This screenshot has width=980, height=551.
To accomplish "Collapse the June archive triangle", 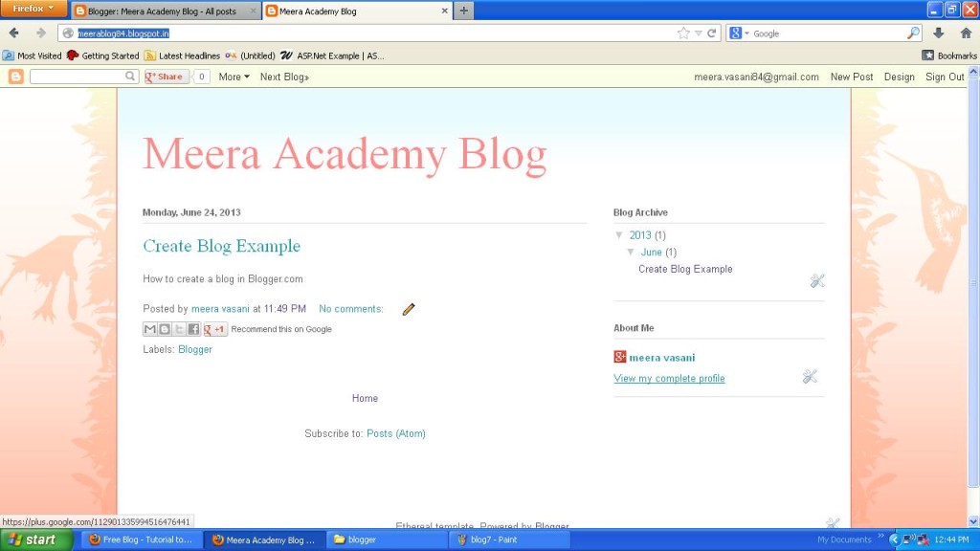I will [x=631, y=252].
